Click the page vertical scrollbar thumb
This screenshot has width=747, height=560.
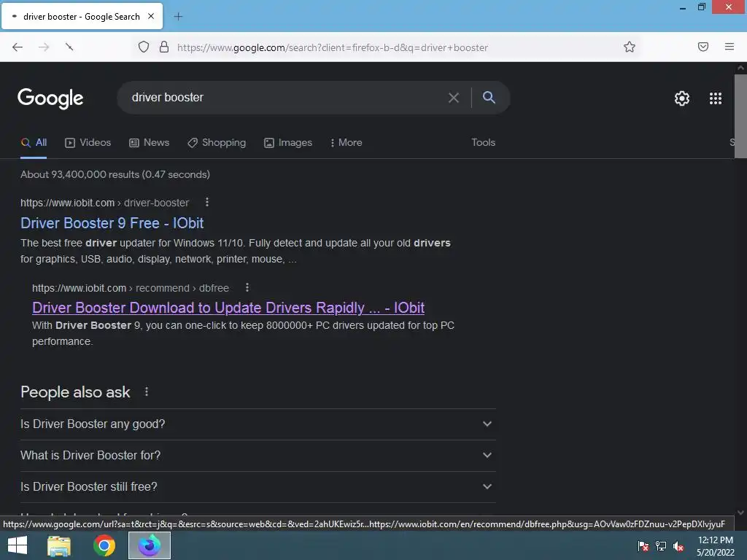click(740, 116)
